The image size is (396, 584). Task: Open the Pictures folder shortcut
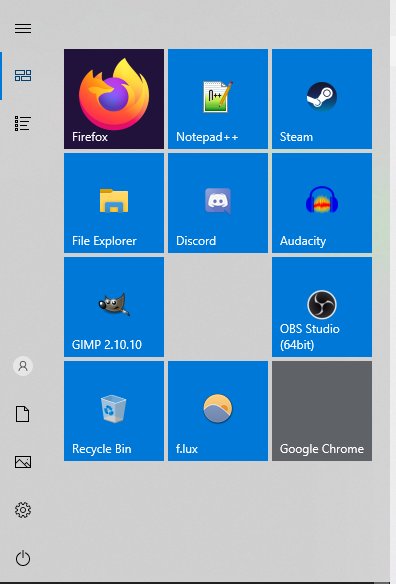click(x=23, y=462)
